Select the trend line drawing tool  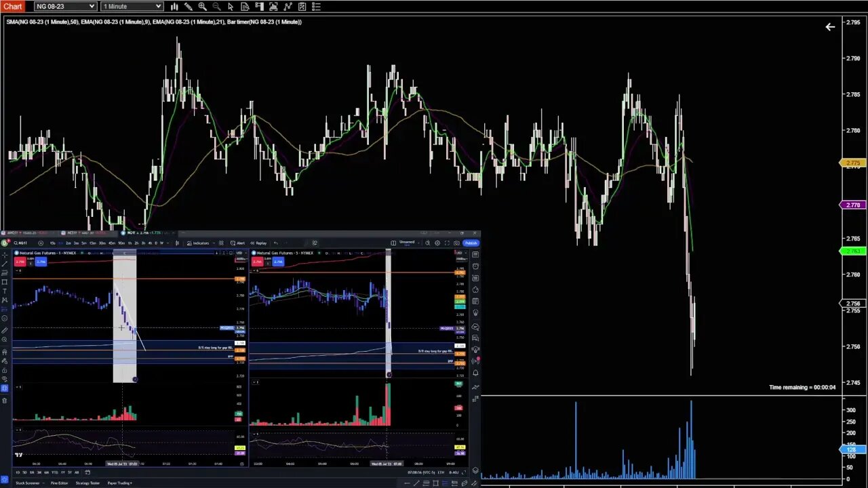(x=5, y=264)
